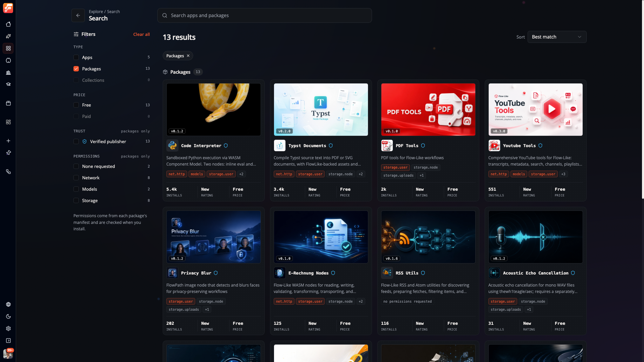The image size is (644, 362).
Task: Click the user avatar with 99+ badge
Action: click(8, 353)
